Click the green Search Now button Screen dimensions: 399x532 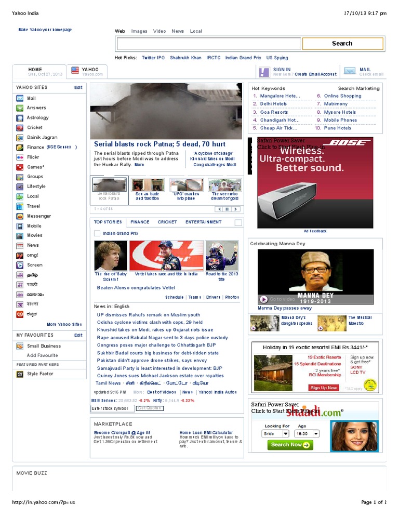[x=290, y=445]
